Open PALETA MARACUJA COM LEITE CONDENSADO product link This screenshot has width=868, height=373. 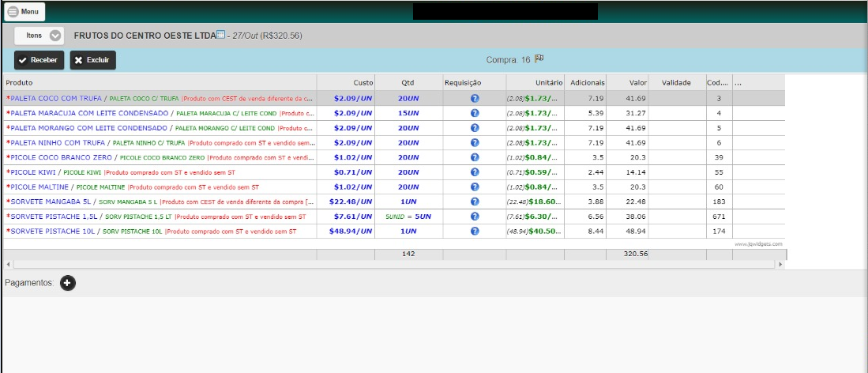(89, 113)
